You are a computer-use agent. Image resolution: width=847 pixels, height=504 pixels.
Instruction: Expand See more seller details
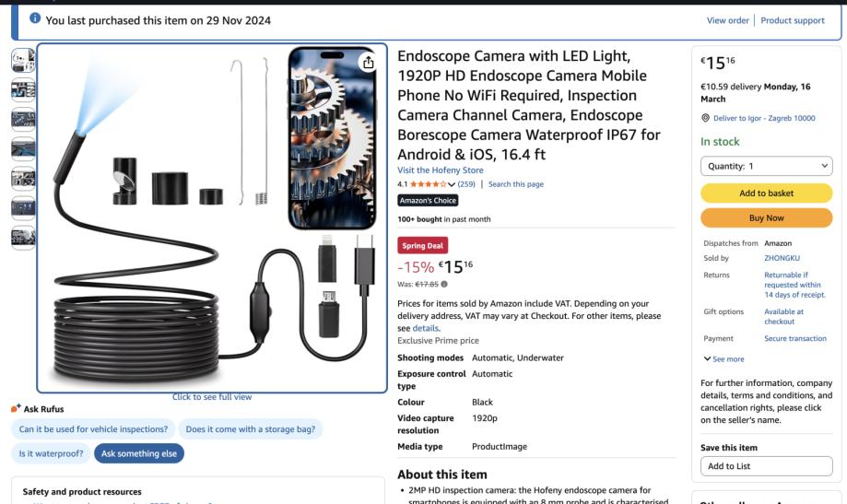point(723,359)
